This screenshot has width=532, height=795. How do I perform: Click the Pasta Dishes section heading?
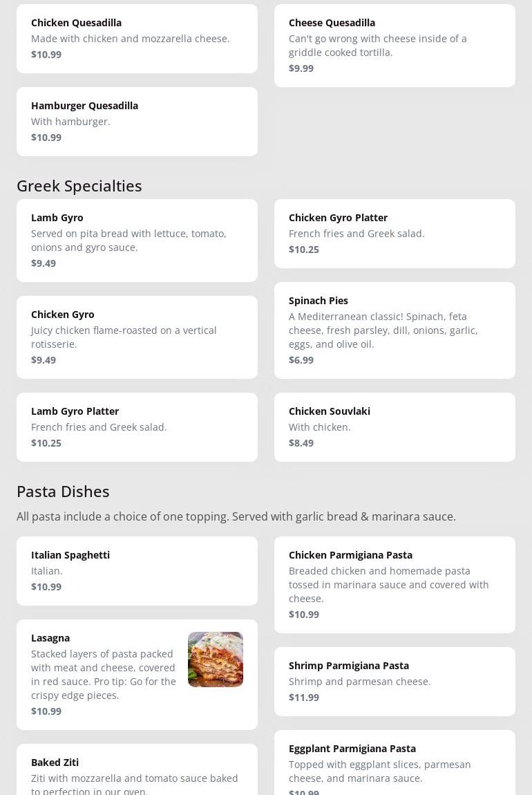pos(63,492)
